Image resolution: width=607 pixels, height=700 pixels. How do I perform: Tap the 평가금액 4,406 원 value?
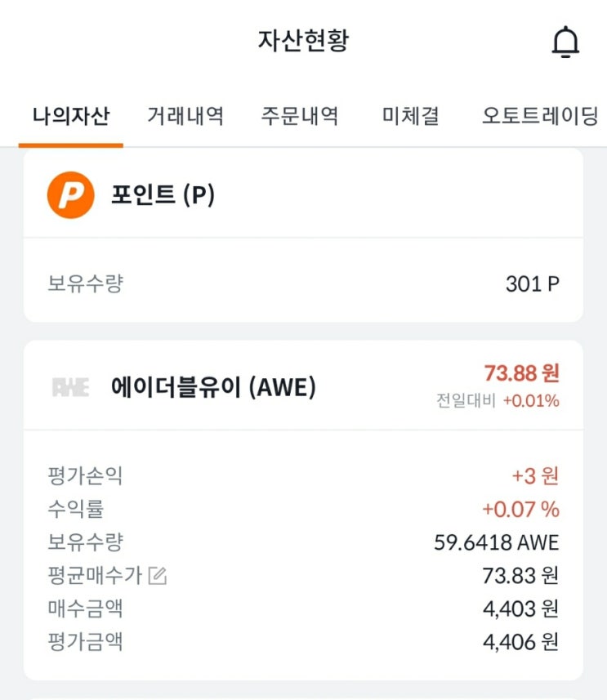tap(520, 642)
